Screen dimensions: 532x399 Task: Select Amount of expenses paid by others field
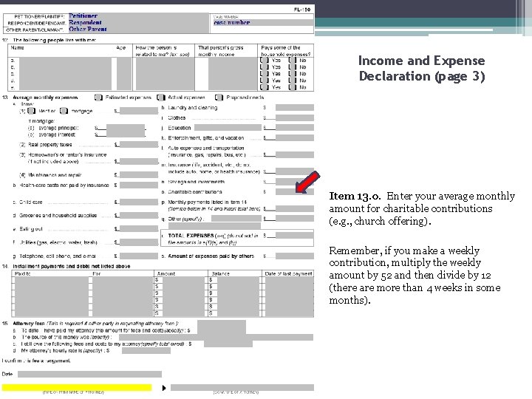295,256
